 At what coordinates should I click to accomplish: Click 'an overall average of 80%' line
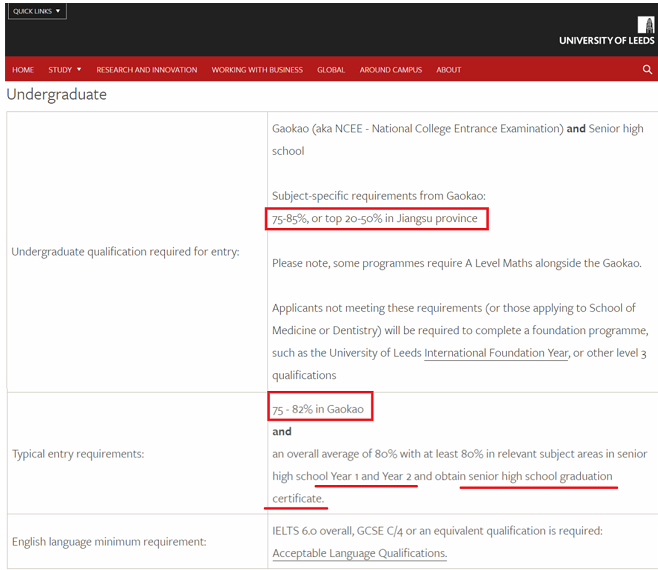[460, 454]
